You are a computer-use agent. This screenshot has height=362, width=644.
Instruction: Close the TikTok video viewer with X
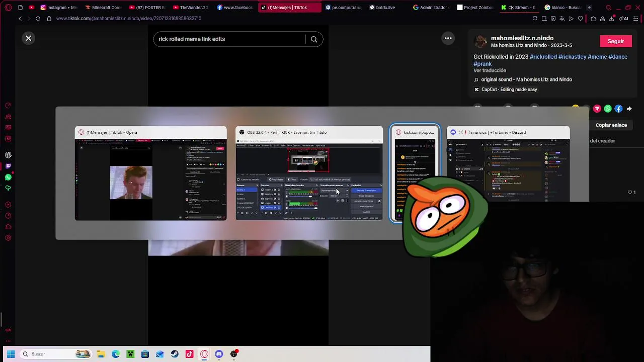pyautogui.click(x=29, y=38)
